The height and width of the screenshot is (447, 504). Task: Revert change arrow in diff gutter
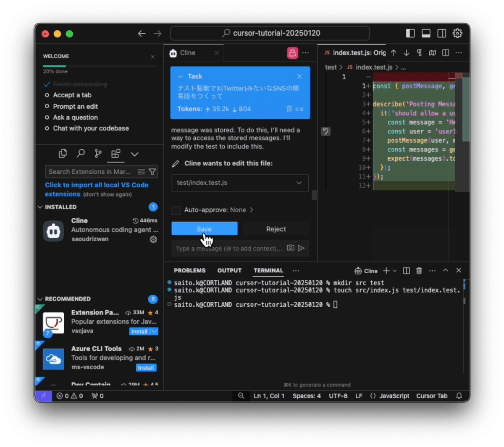(326, 131)
